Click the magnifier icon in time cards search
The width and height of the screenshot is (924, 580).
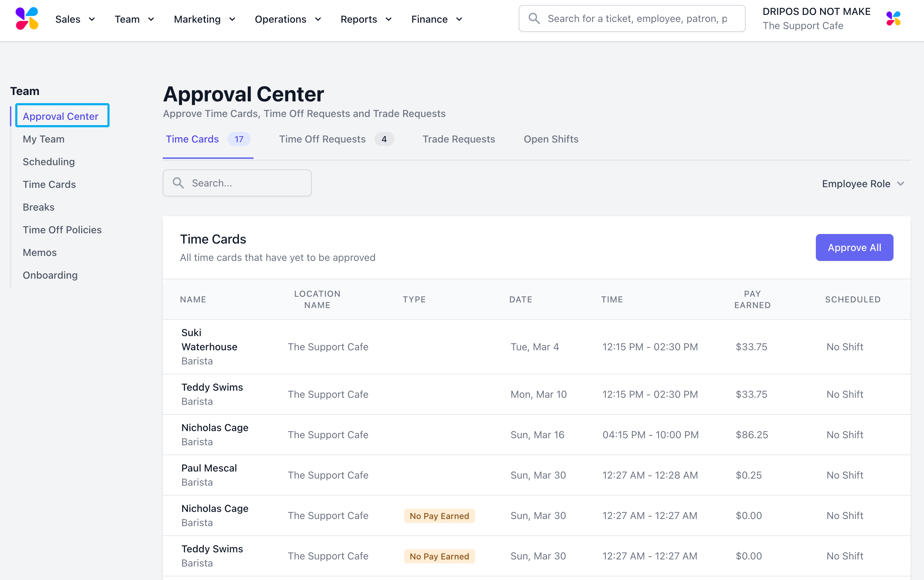coord(178,183)
